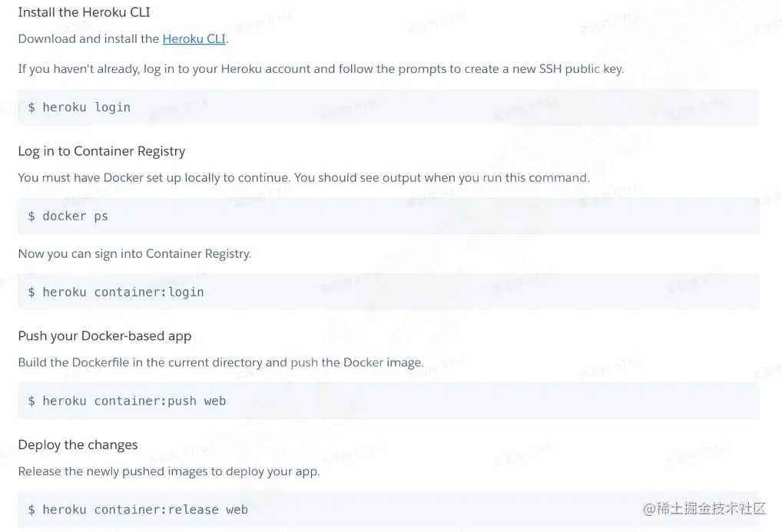782x532 pixels.
Task: Click the heroku login command block
Action: pyautogui.click(x=389, y=107)
